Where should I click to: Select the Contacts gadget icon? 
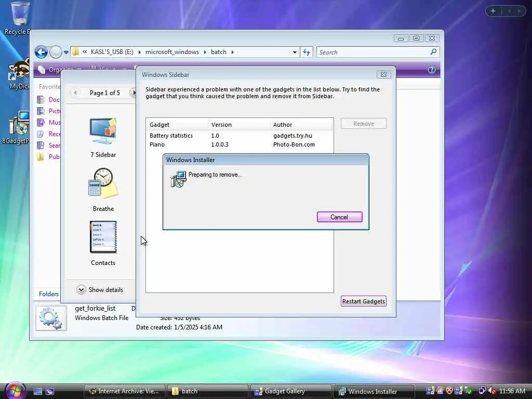tap(103, 237)
